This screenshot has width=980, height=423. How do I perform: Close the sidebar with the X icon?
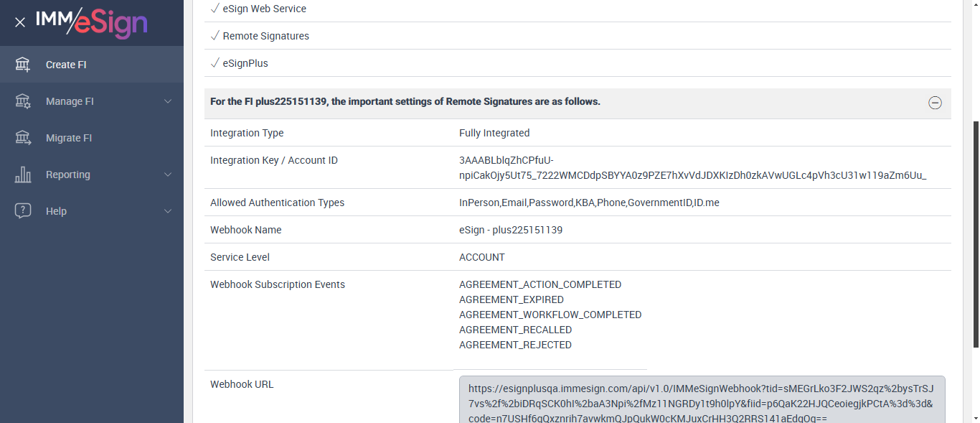point(20,22)
